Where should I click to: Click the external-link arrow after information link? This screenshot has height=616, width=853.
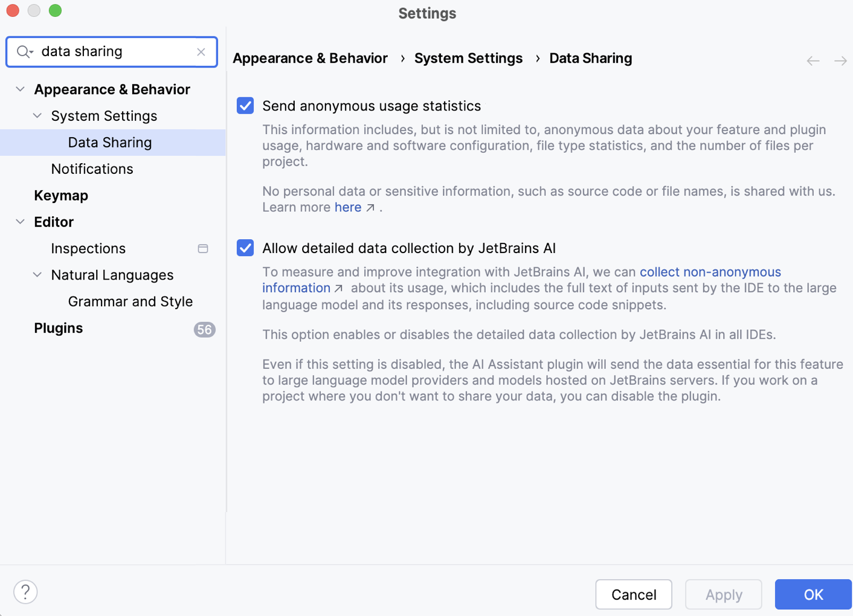(339, 288)
